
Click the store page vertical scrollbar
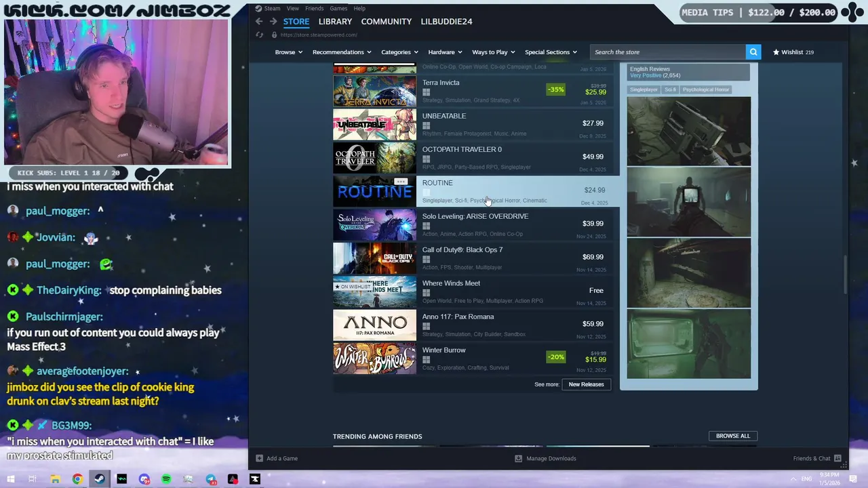coord(846,274)
